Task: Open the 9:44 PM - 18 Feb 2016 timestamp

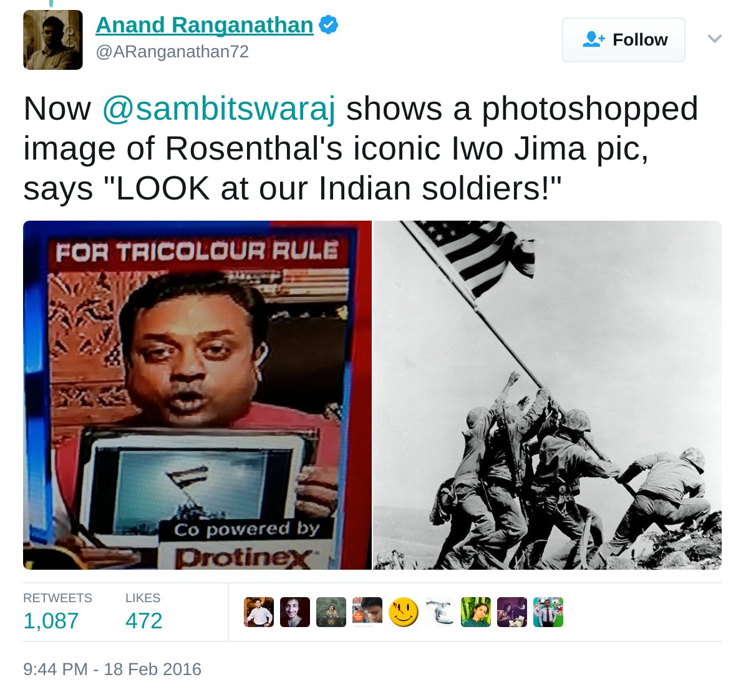Action: point(112,669)
